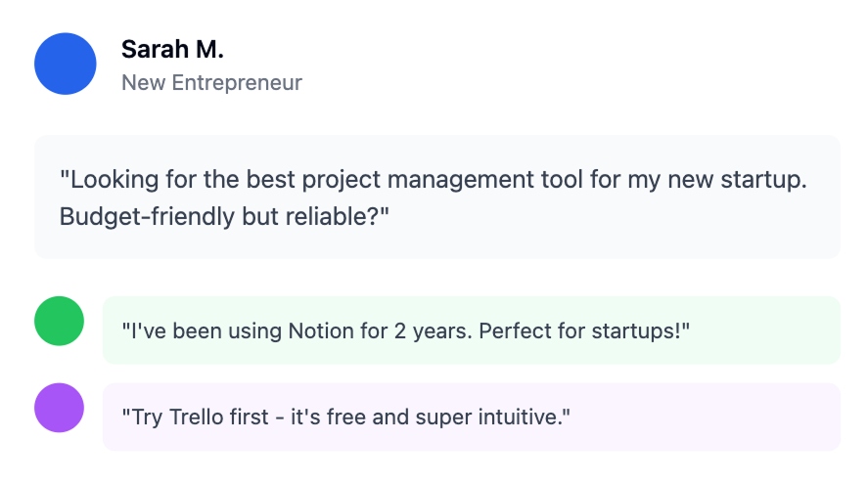Open the purple avatar of the Trello commenter

[x=60, y=408]
